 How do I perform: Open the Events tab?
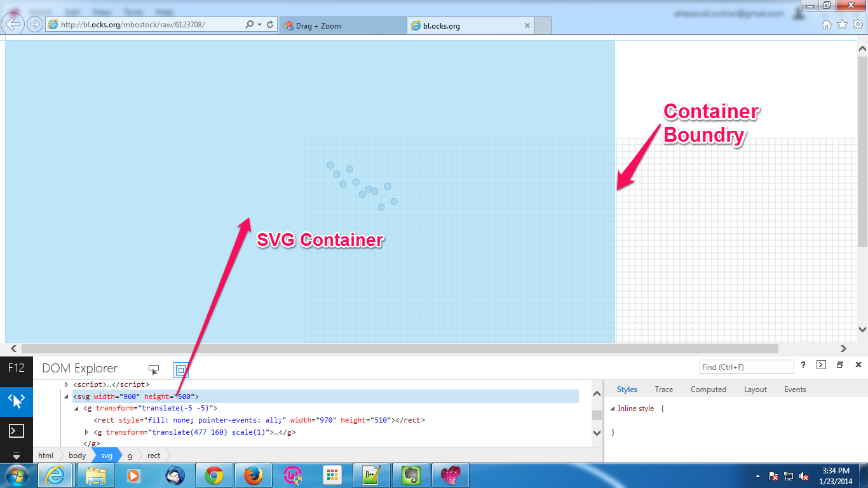point(795,390)
